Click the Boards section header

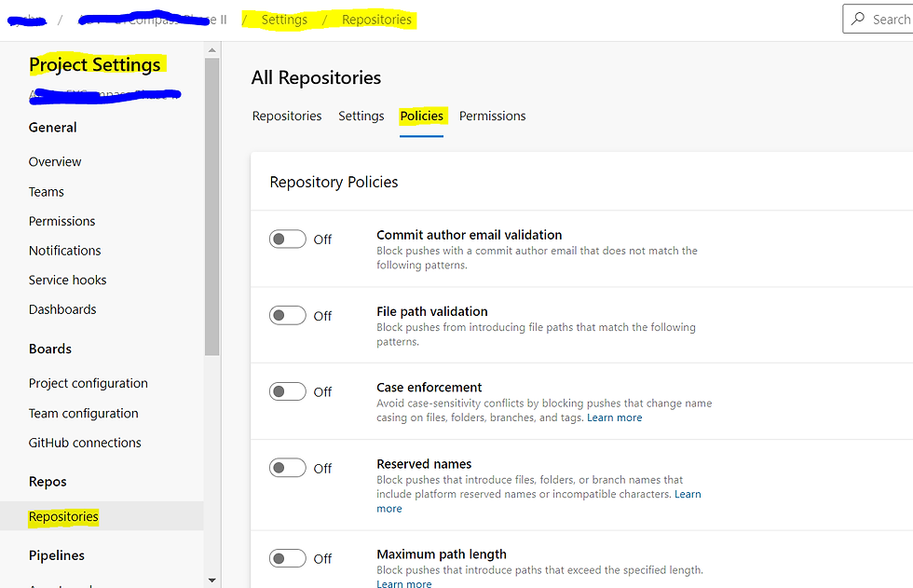[50, 349]
